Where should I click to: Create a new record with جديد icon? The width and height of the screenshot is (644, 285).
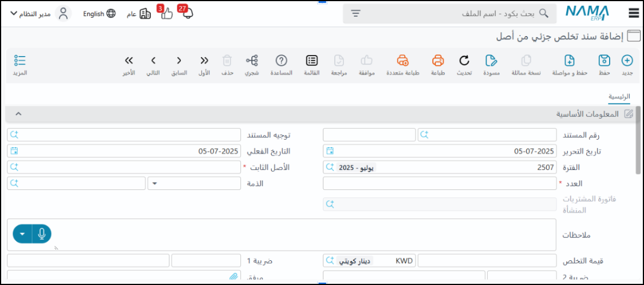click(627, 61)
